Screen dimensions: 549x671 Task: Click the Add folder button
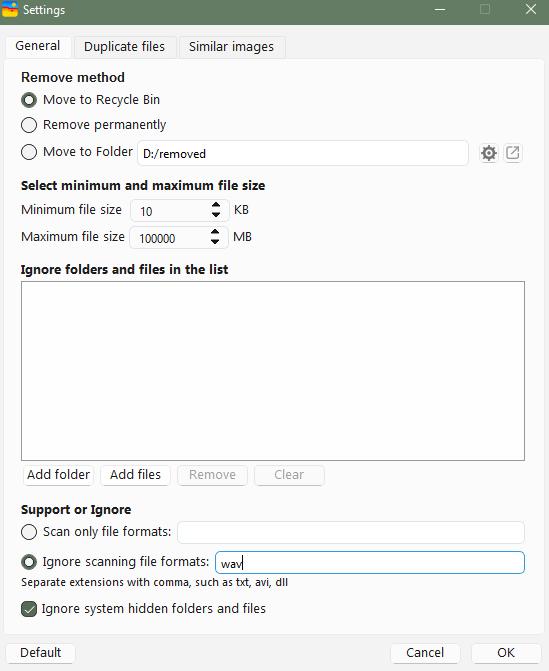59,475
